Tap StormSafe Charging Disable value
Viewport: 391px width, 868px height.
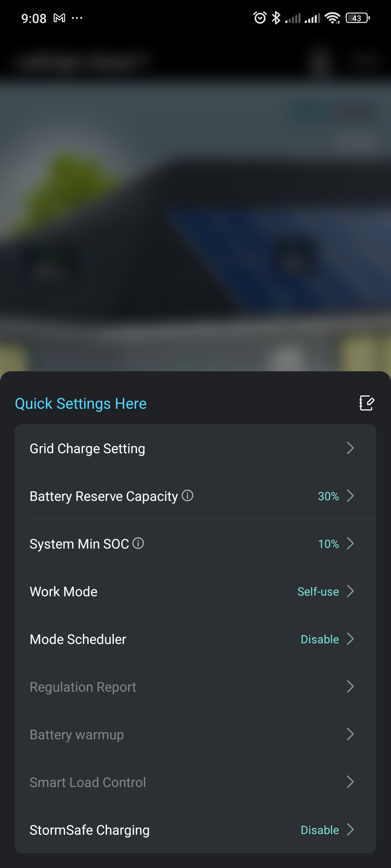320,830
